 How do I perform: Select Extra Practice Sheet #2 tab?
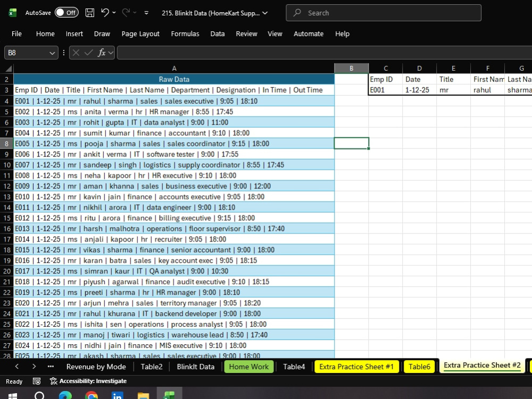(482, 365)
